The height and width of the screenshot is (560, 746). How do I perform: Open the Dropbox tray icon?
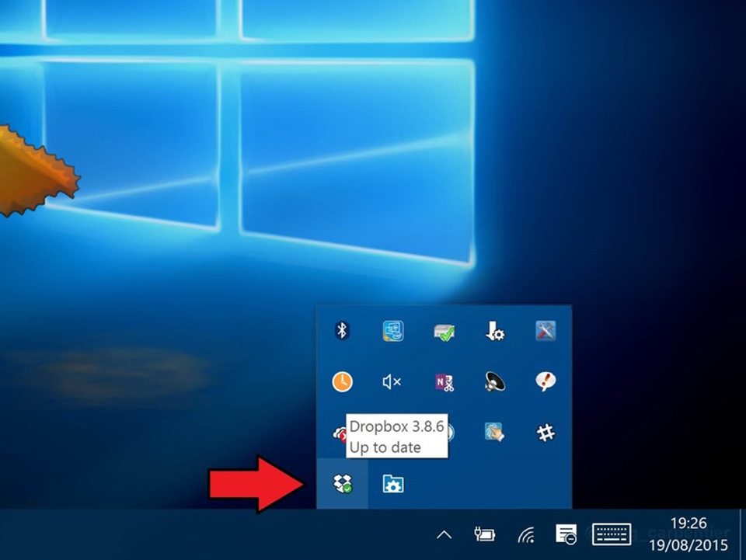click(342, 485)
